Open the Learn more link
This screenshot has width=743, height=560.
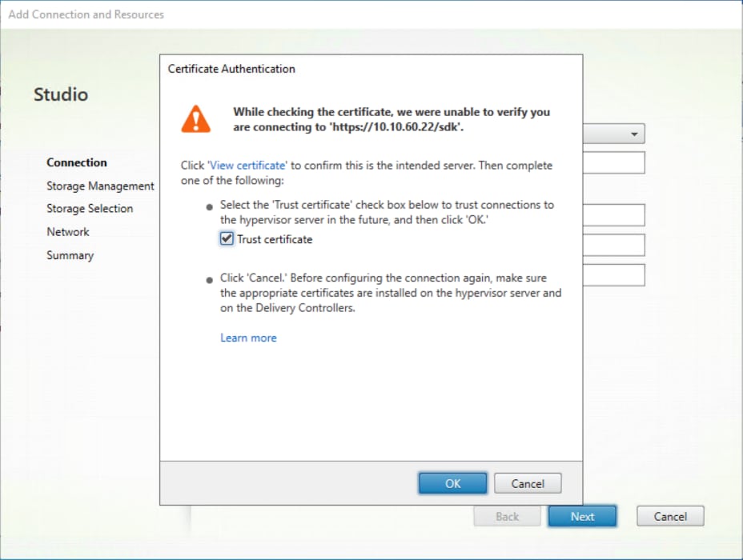pyautogui.click(x=248, y=338)
